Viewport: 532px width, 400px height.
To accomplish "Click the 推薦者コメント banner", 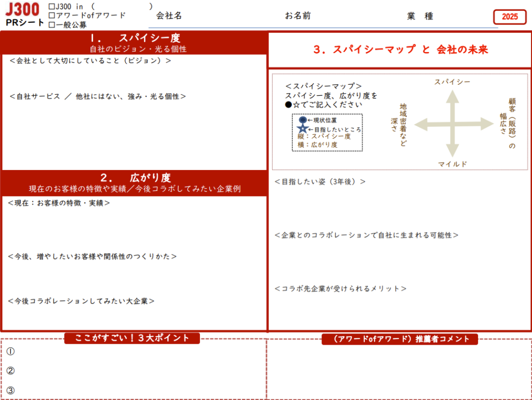I will pyautogui.click(x=400, y=339).
